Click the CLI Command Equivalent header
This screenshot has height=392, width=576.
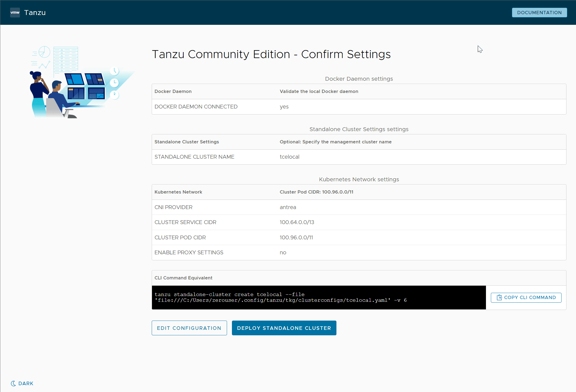click(x=183, y=278)
